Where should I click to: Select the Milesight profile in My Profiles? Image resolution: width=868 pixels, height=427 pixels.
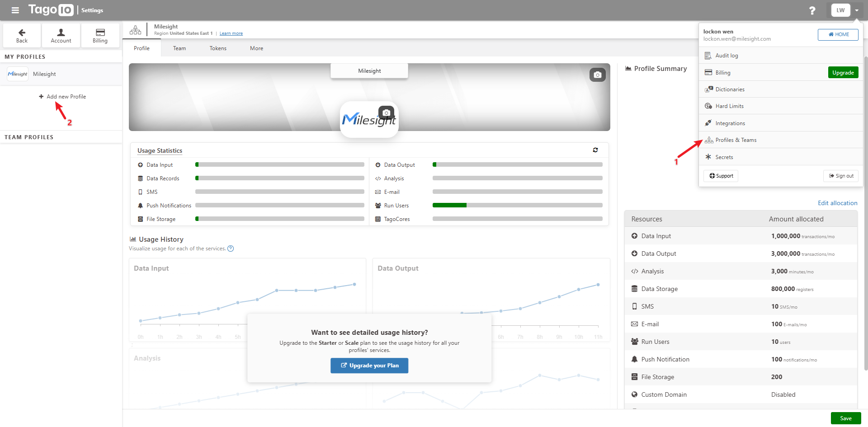click(x=61, y=74)
